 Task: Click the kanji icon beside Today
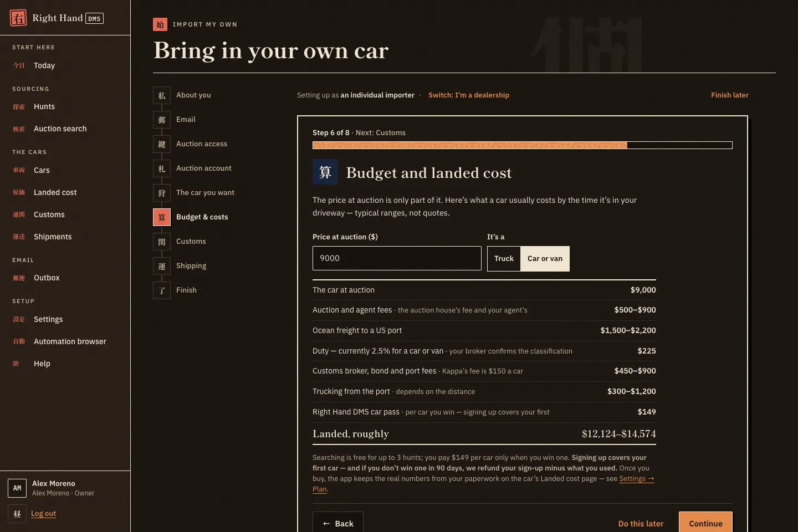19,65
